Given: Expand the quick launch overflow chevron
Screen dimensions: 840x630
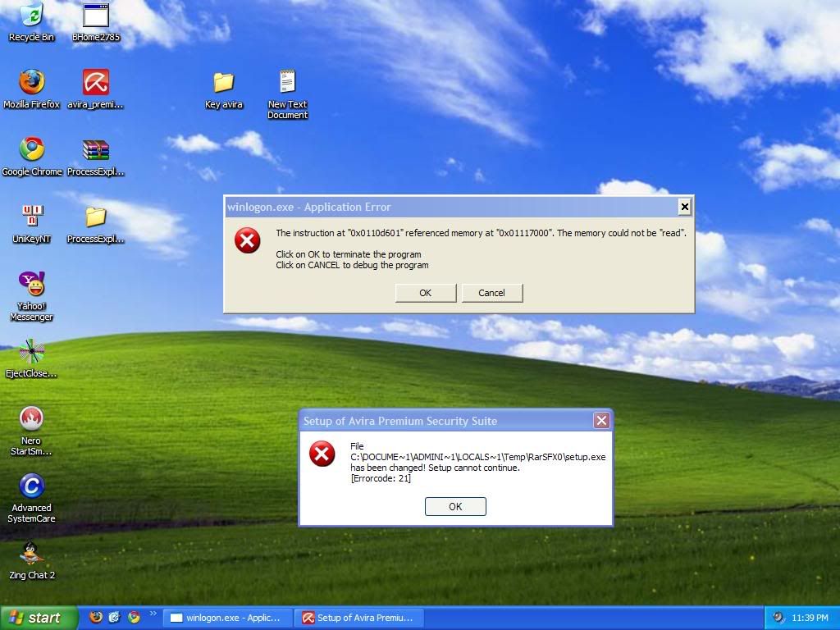Looking at the screenshot, I should (153, 614).
